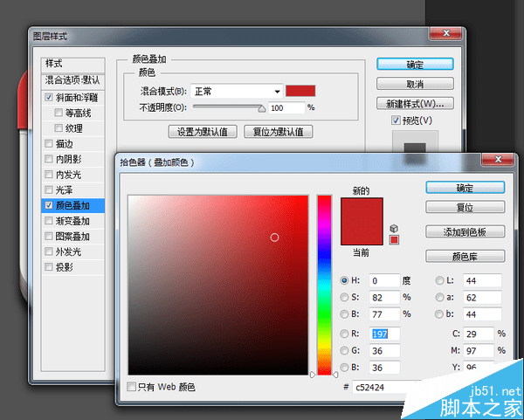Click the 新的 new color preview swatch
The image size is (524, 420).
tap(362, 210)
